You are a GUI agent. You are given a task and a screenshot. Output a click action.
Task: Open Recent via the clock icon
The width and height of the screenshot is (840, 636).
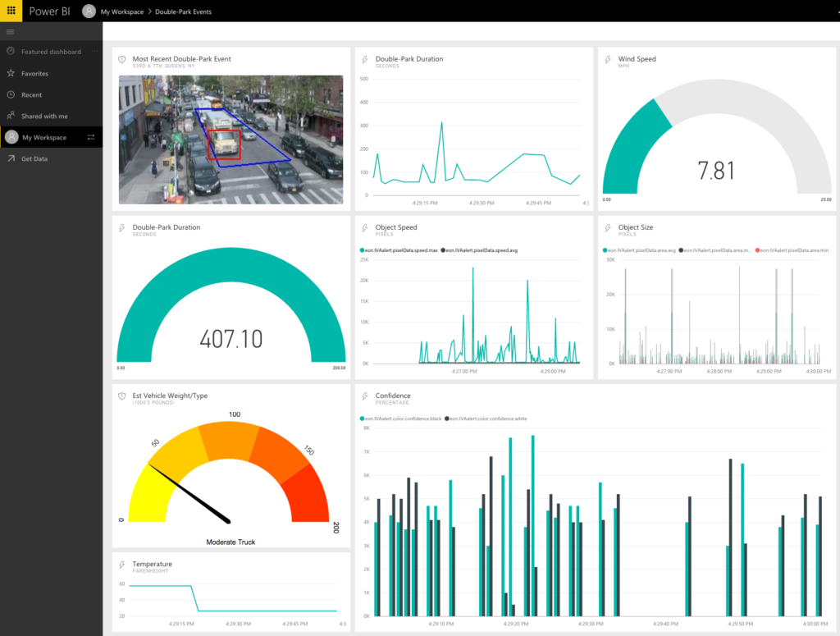click(10, 94)
